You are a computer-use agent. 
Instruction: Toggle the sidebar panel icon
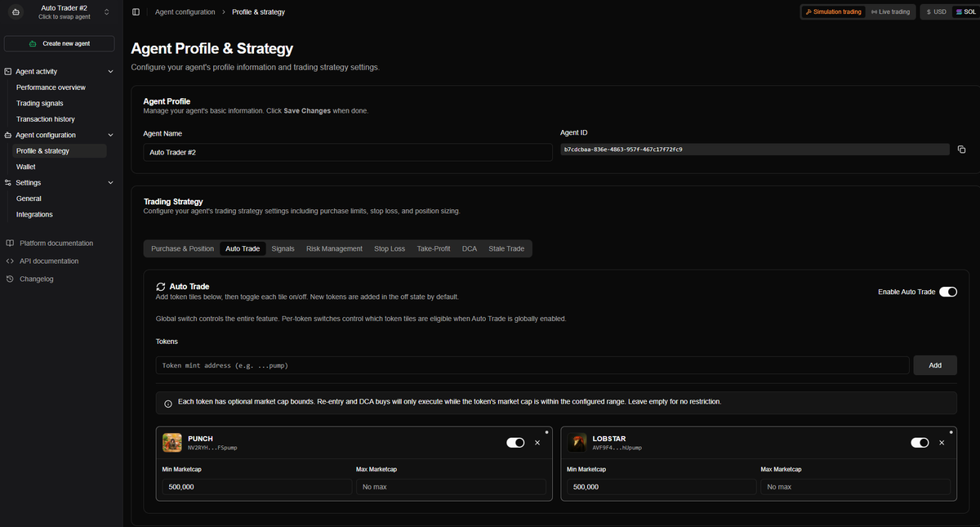(x=136, y=12)
